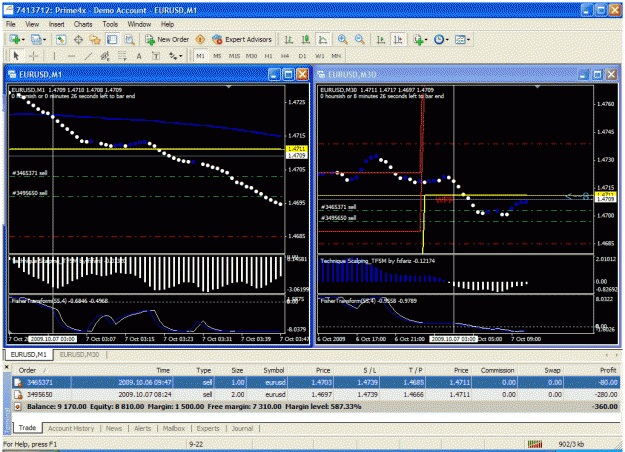Open the Profiles dropdown in toolbar
This screenshot has height=452, width=625.
38,39
